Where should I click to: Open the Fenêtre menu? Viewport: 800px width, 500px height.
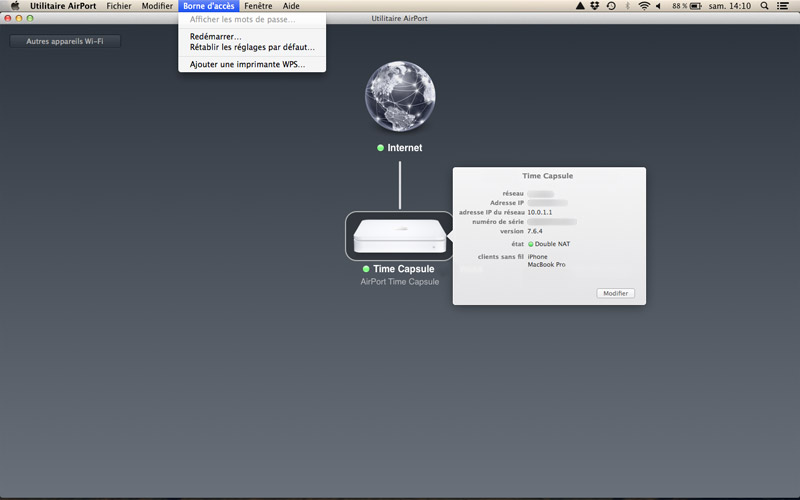(258, 6)
